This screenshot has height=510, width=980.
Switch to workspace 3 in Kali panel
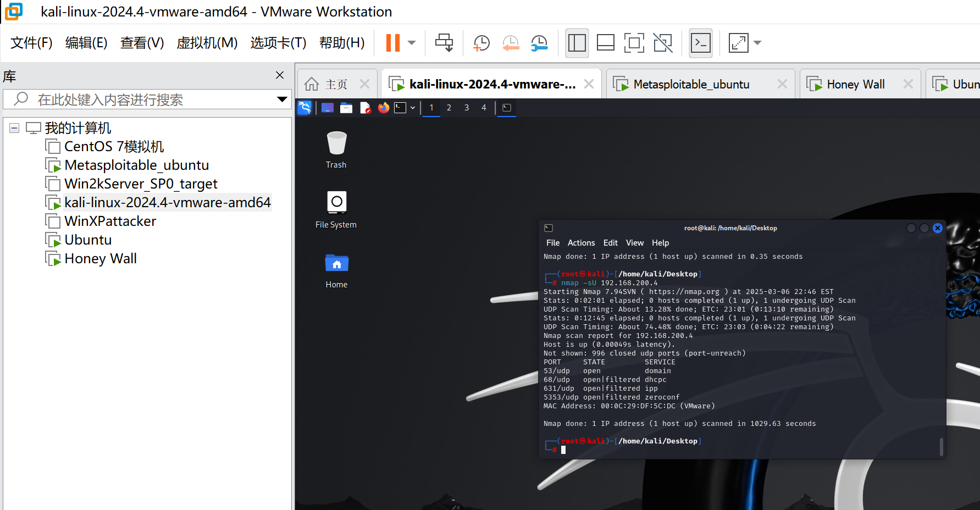pos(467,108)
